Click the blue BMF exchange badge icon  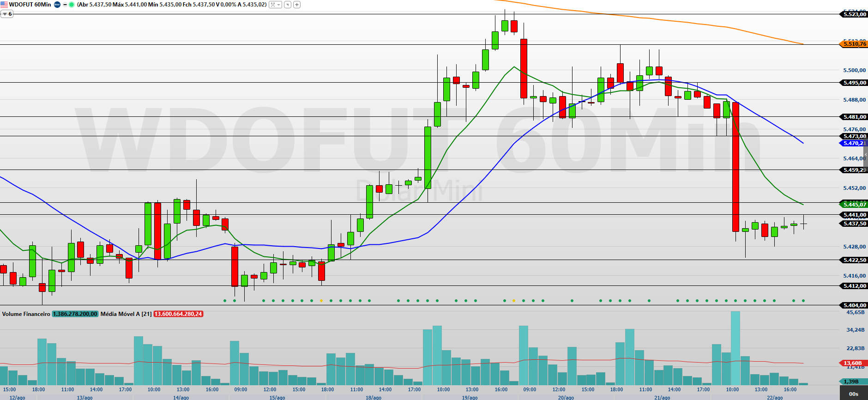(x=57, y=5)
